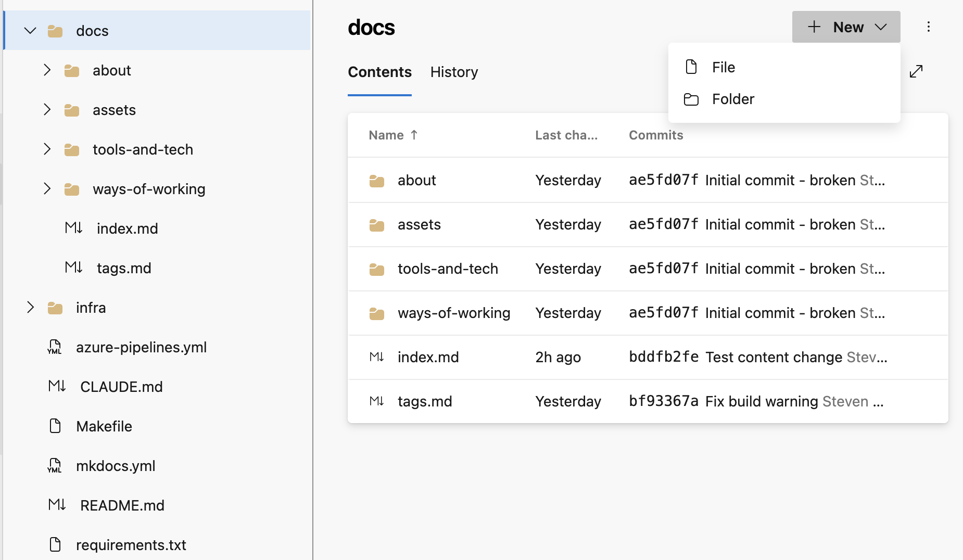This screenshot has width=963, height=560.
Task: Click the file icon beside Makefile
Action: 55,426
